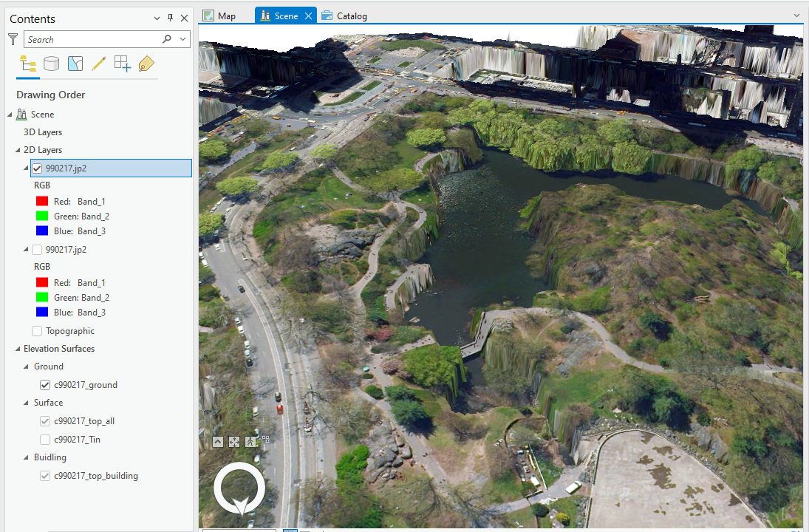Click the filter funnel icon in Contents
The image size is (809, 532).
click(x=13, y=39)
